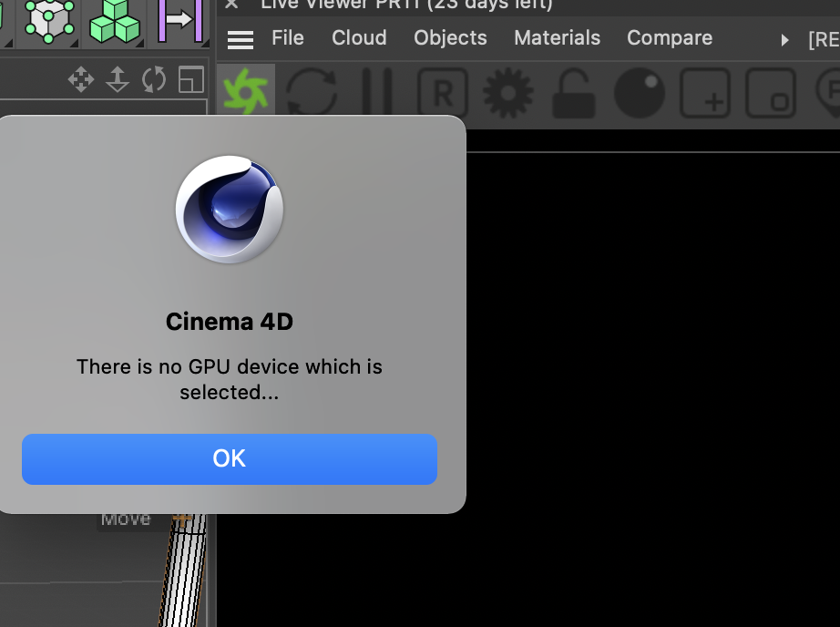Click the purple bars arrow icon

180,22
